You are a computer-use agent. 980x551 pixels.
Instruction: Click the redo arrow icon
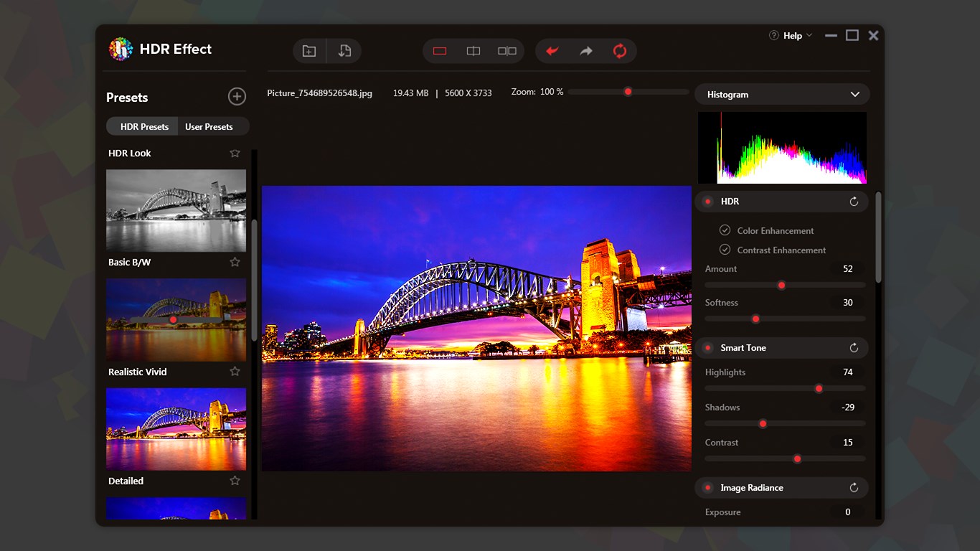[586, 51]
